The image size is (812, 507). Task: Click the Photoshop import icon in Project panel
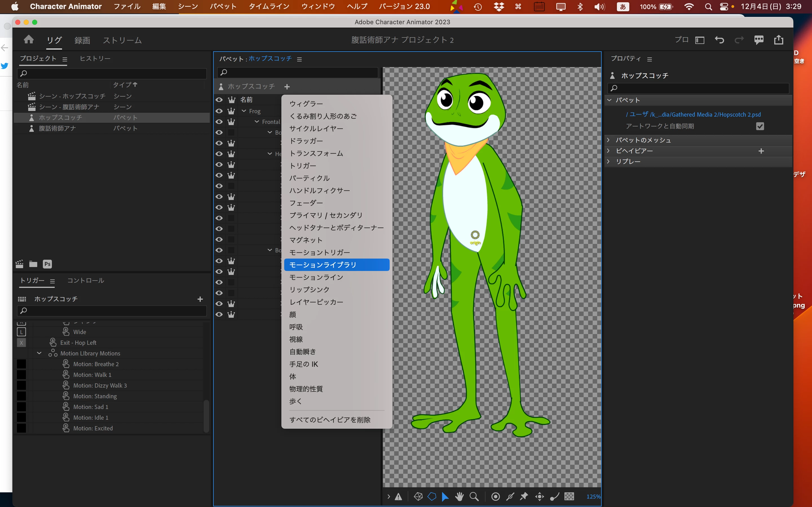pos(47,264)
